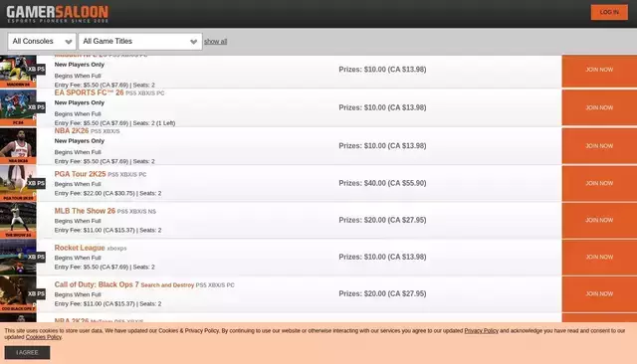Join the Madden new players match

pos(599,71)
